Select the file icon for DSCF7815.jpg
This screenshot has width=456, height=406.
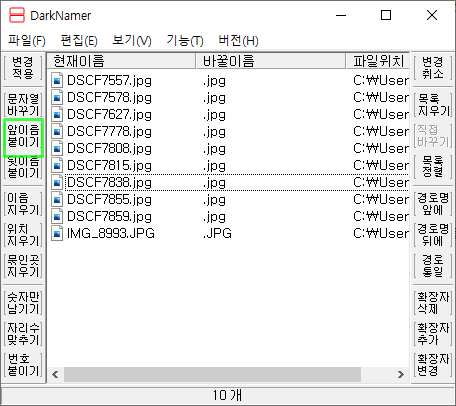57,166
